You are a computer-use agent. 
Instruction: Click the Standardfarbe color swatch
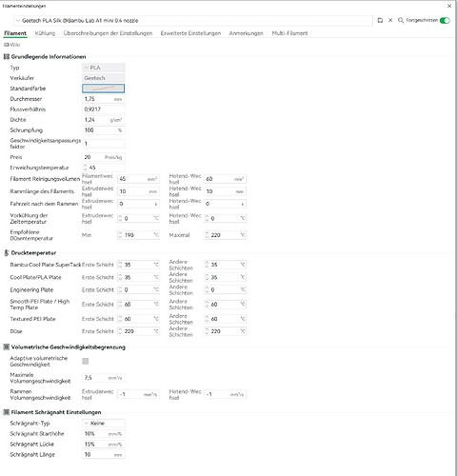[104, 89]
